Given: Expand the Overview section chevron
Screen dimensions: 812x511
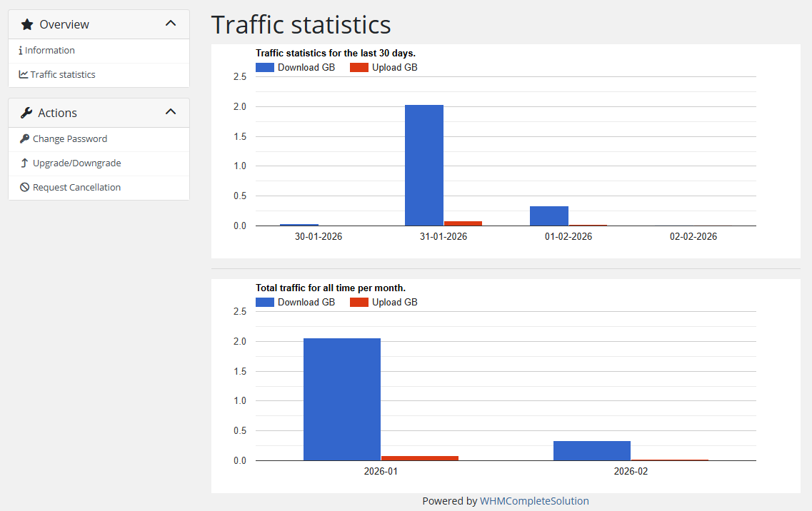Looking at the screenshot, I should pyautogui.click(x=171, y=23).
